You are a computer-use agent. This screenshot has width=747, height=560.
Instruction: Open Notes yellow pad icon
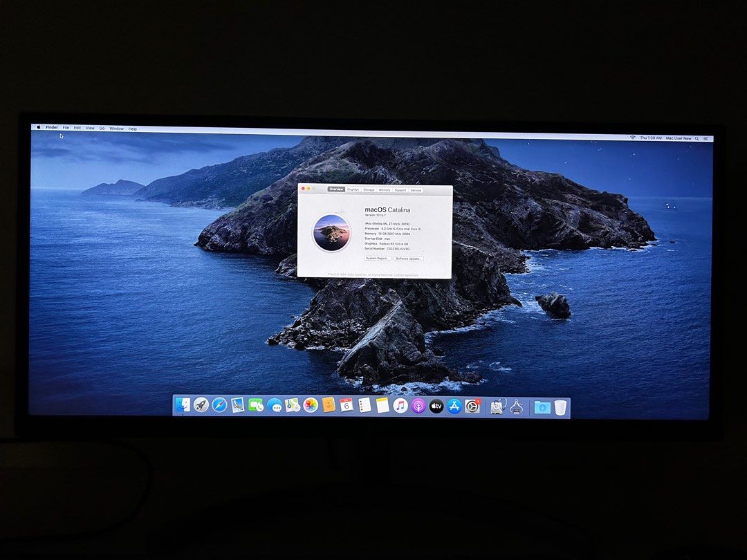pyautogui.click(x=382, y=406)
